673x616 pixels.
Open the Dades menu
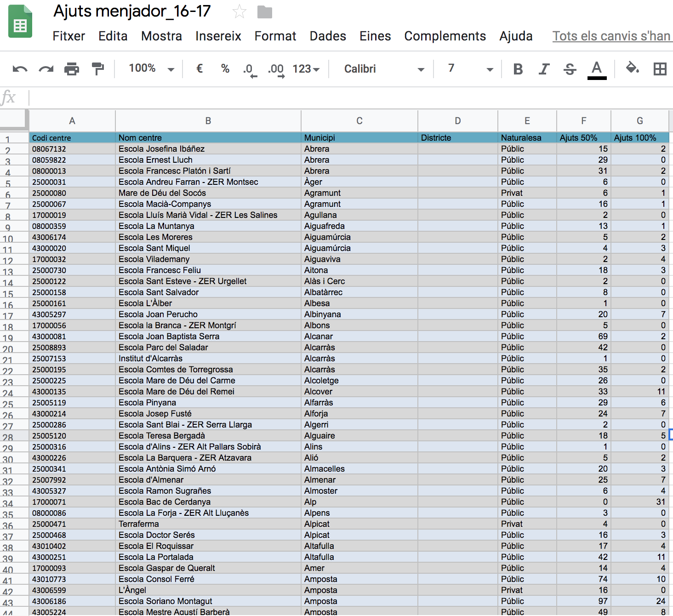[x=328, y=36]
